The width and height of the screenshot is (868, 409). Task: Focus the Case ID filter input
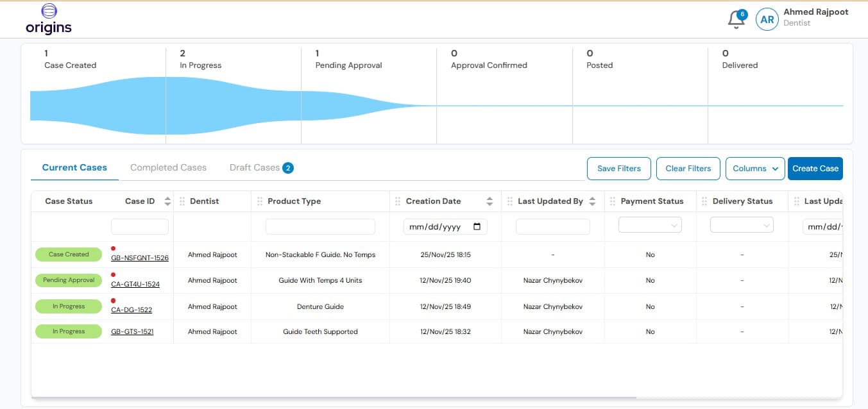tap(140, 227)
